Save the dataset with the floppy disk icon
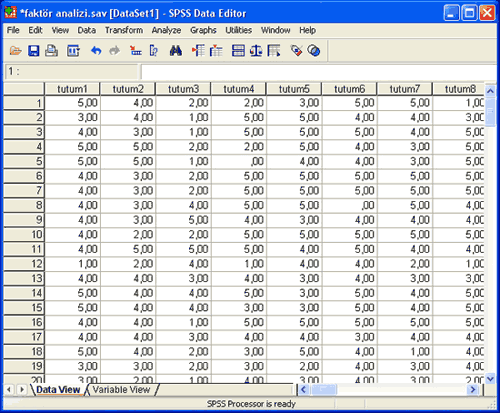 click(33, 51)
